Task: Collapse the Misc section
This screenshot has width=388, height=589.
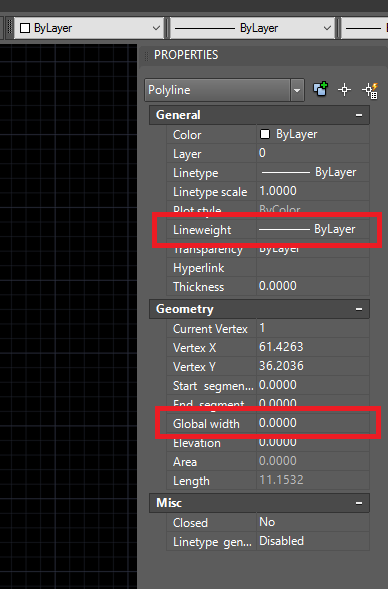Action: coord(359,503)
